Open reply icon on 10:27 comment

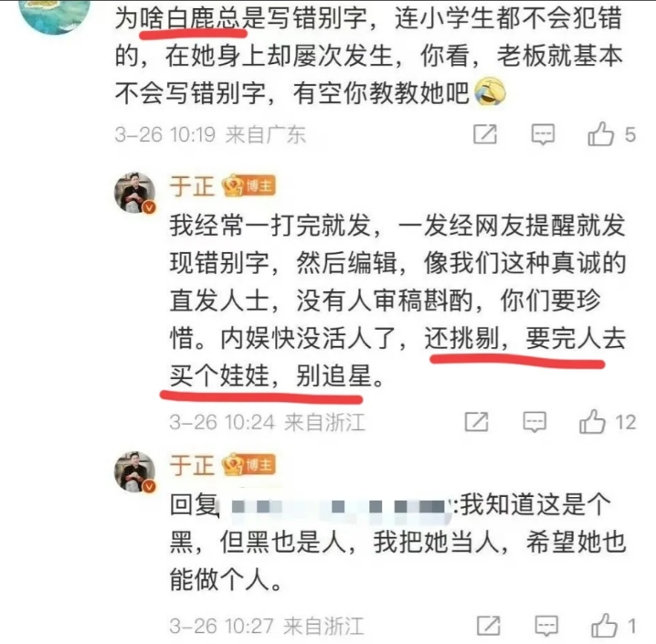click(546, 626)
